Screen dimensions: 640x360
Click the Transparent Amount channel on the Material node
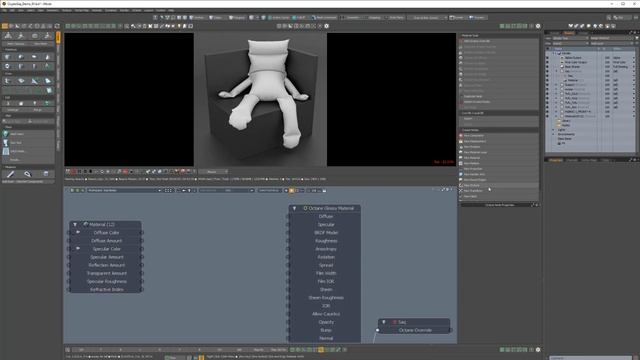(106, 273)
